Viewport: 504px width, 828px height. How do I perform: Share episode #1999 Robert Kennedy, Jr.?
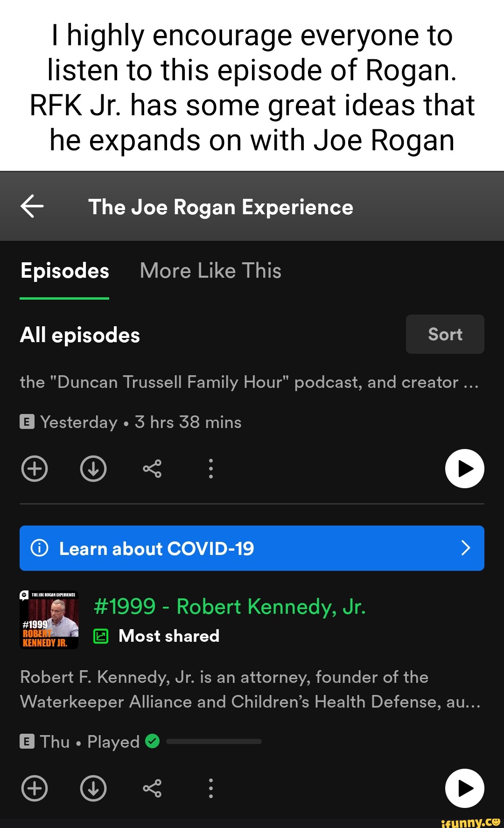tap(152, 788)
